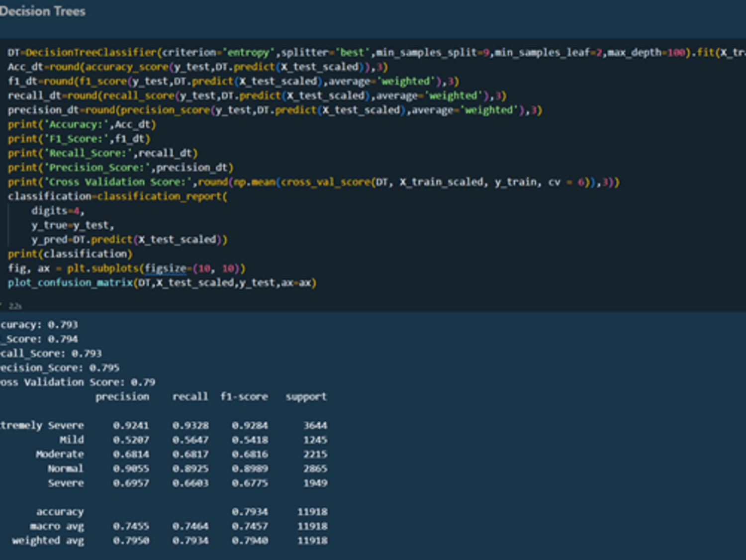
Task: Click the 'Decision Trees' heading
Action: click(x=42, y=11)
